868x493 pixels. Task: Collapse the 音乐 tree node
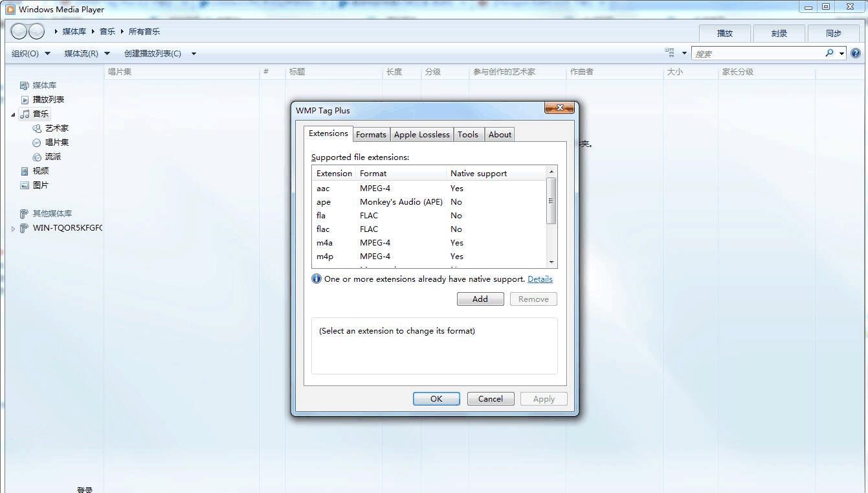[13, 115]
